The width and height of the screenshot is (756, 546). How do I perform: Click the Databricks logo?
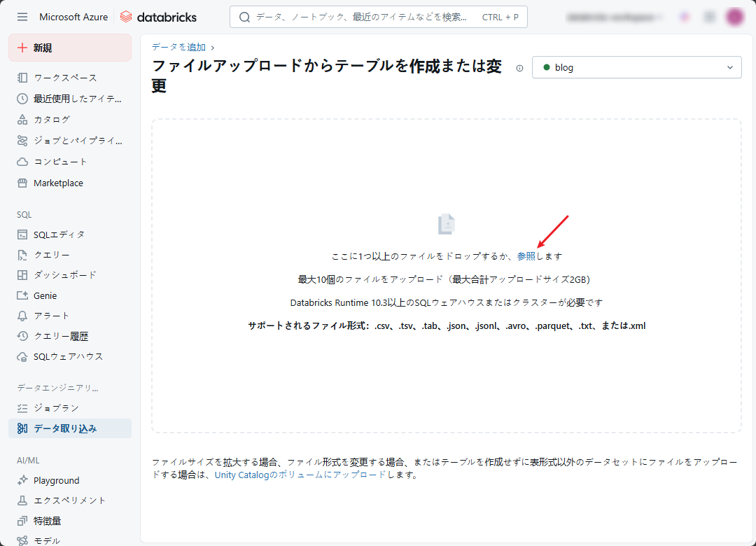coord(158,17)
